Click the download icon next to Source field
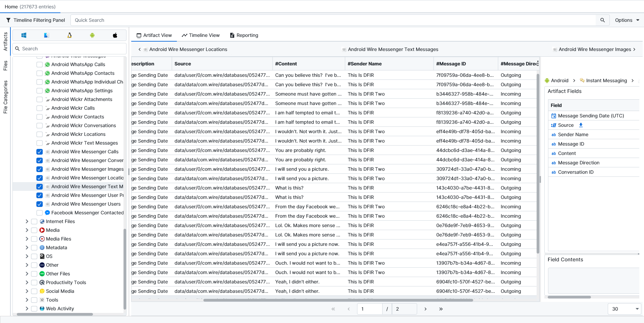Viewport: 644px width, 323px height. tap(581, 125)
